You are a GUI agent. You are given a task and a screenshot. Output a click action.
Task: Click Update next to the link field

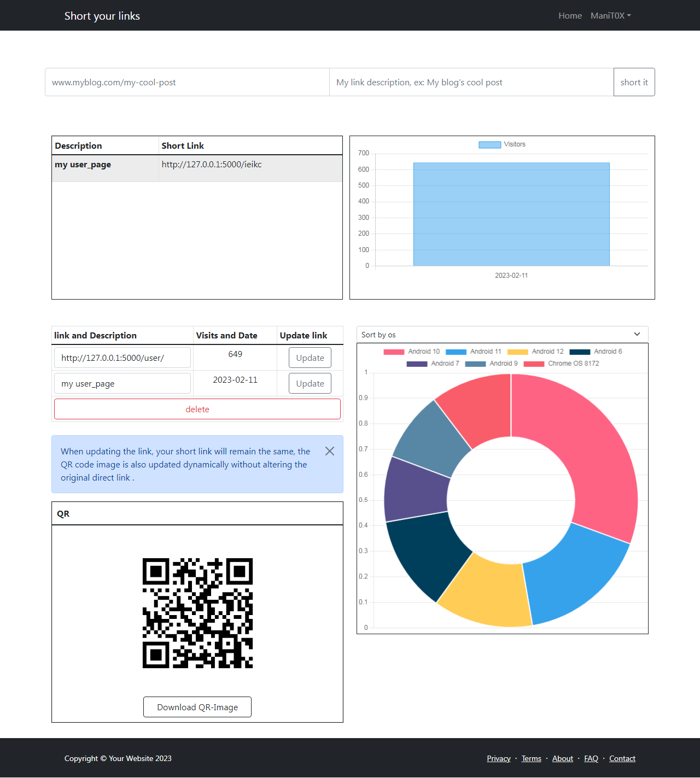click(310, 358)
